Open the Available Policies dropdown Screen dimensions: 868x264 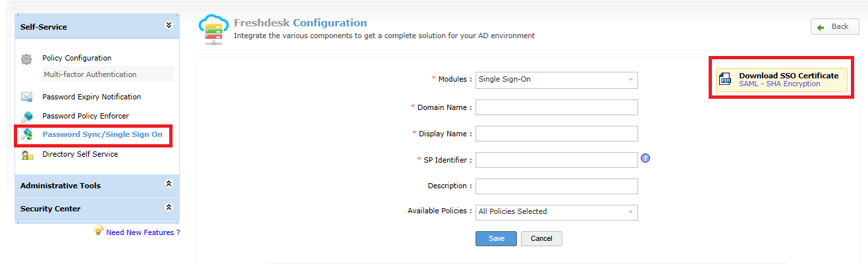click(x=556, y=212)
